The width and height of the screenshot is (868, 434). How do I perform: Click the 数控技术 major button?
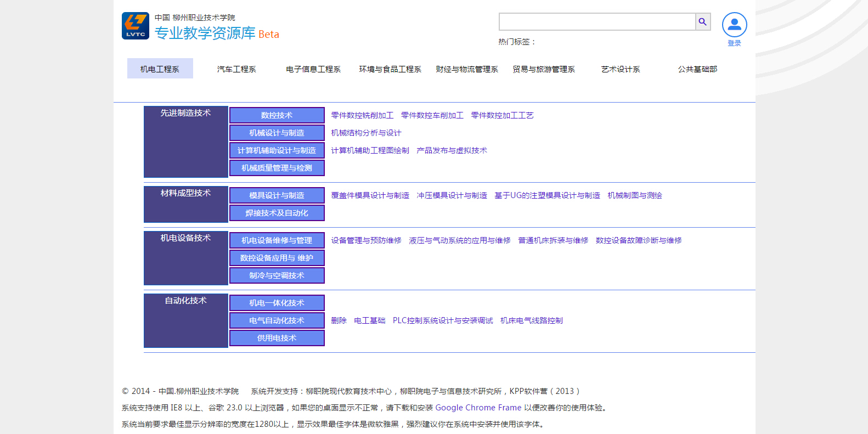277,115
